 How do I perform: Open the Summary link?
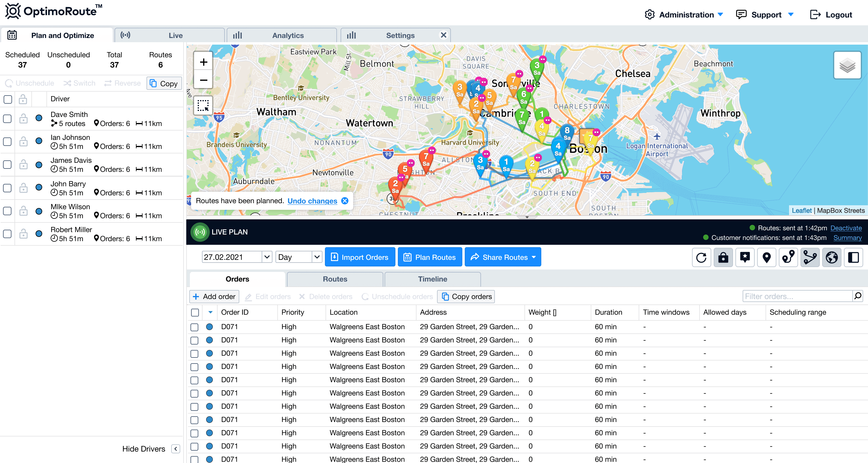point(848,238)
